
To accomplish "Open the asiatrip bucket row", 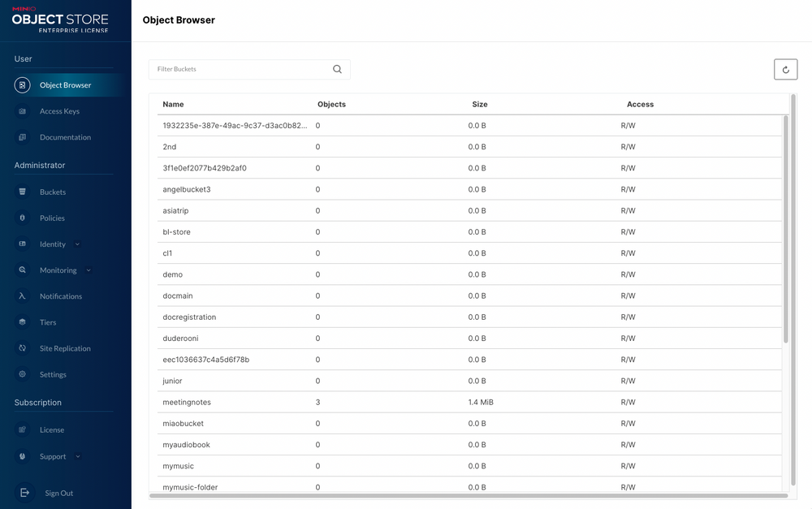I will point(175,211).
